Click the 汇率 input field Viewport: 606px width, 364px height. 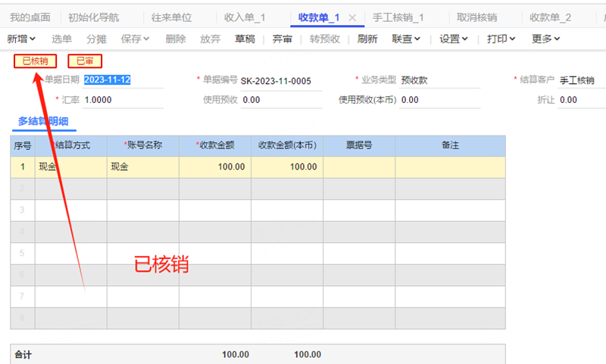121,100
